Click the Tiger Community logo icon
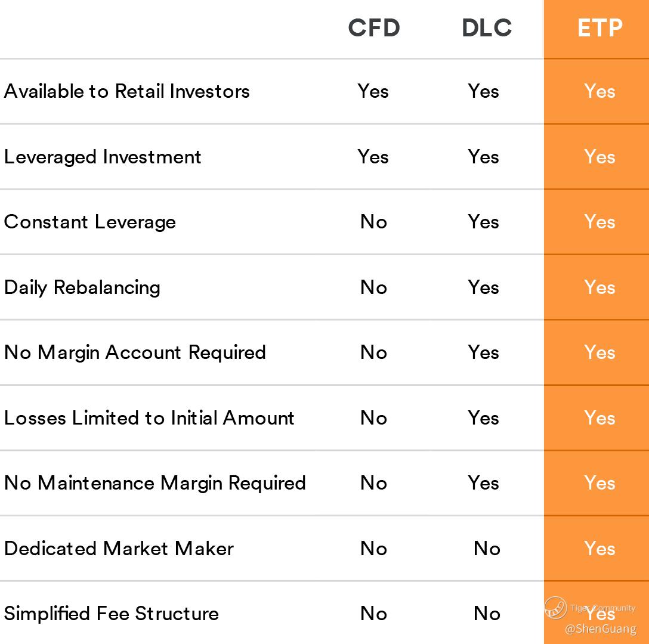Screen dimensions: 649x644 [555, 608]
